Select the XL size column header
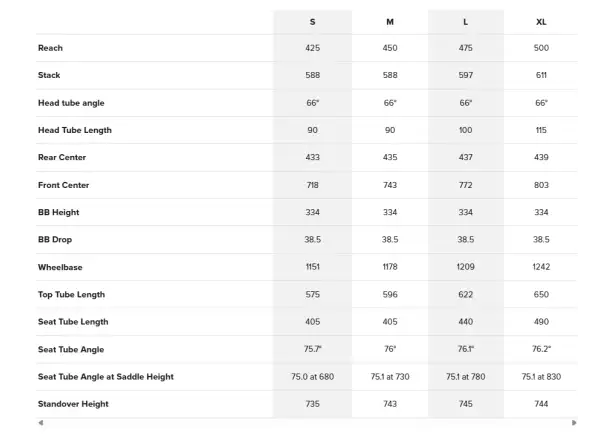This screenshot has height=440, width=600. click(541, 22)
